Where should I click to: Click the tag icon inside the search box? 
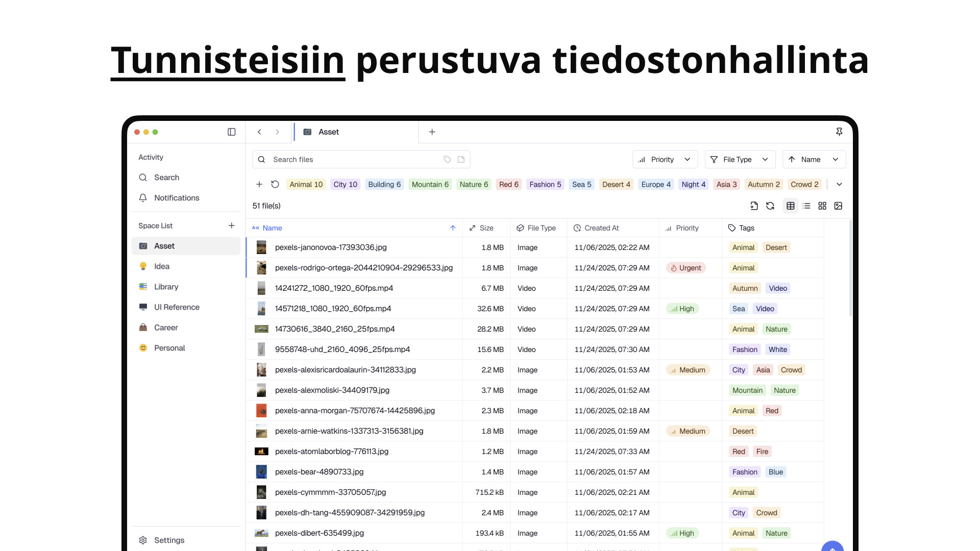click(447, 160)
